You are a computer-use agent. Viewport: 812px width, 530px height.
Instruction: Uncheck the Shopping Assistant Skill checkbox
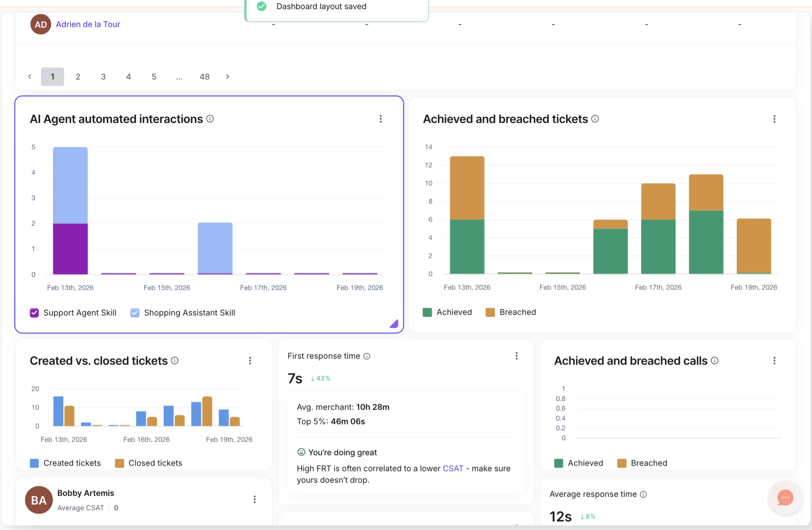(135, 313)
